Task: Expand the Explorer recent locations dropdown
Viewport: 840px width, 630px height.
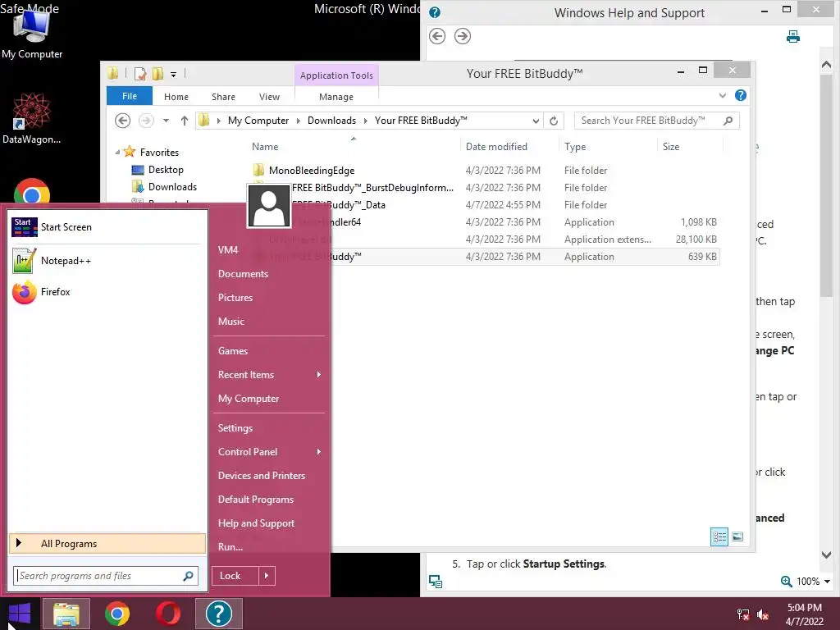Action: (166, 121)
